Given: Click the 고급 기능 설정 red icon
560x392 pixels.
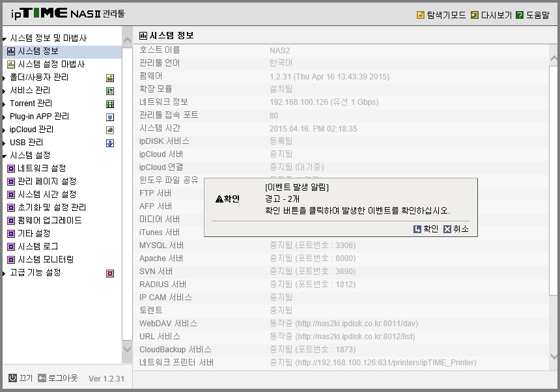Looking at the screenshot, I should (x=110, y=273).
